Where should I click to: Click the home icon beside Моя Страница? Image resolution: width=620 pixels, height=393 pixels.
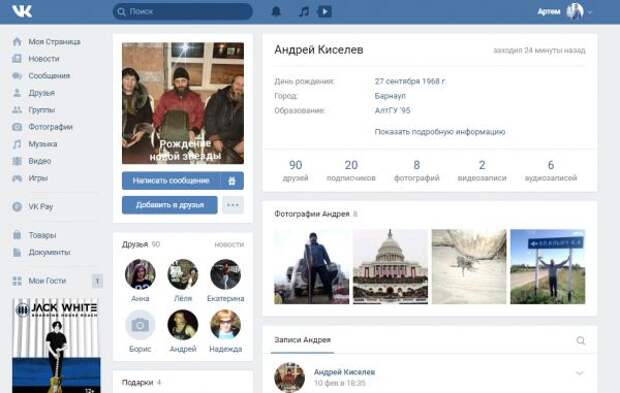17,42
